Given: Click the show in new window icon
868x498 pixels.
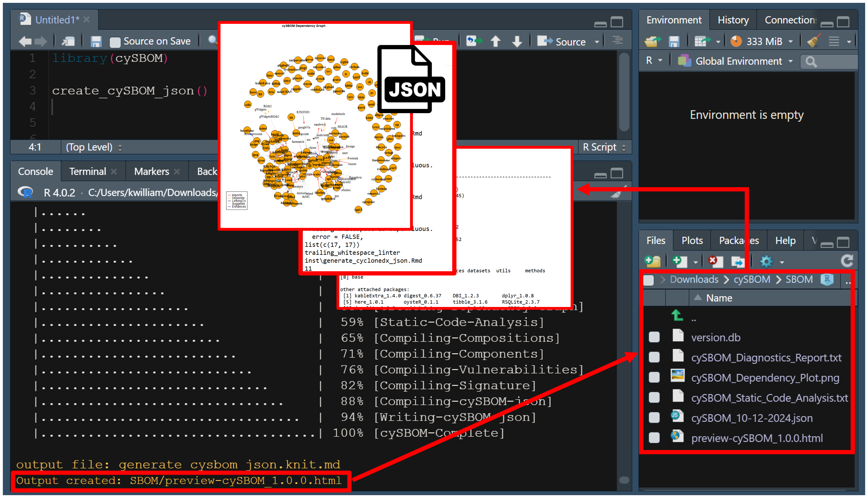Looking at the screenshot, I should coord(68,41).
